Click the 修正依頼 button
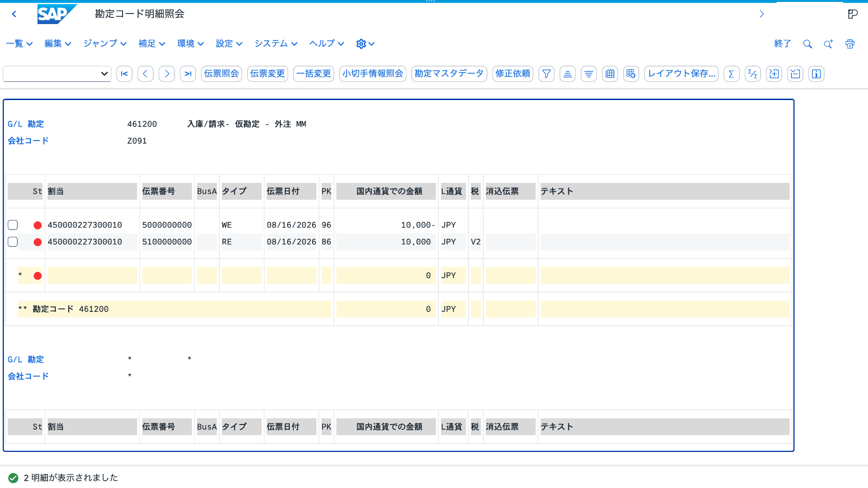868x488 pixels. point(513,74)
